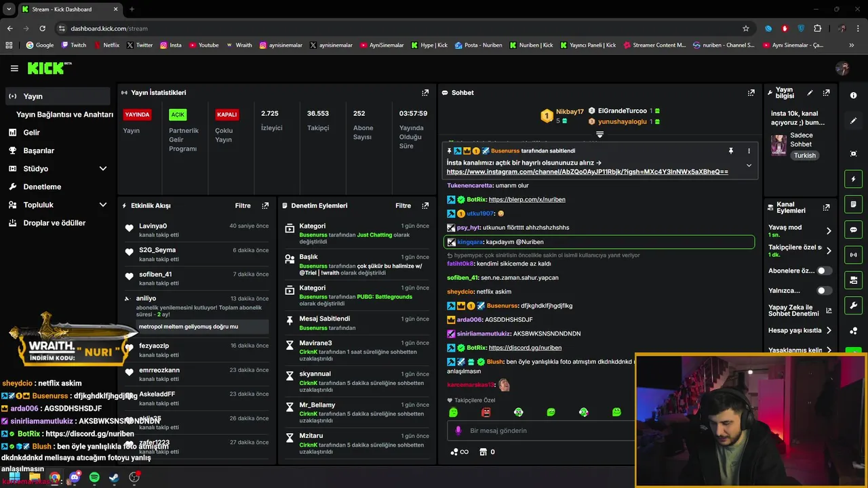This screenshot has height=488, width=868.
Task: Expand the Stüdyo menu
Action: click(103, 169)
